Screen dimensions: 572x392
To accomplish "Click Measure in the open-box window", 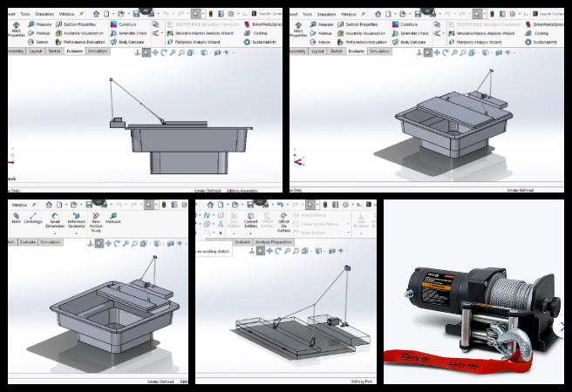I will (113, 218).
